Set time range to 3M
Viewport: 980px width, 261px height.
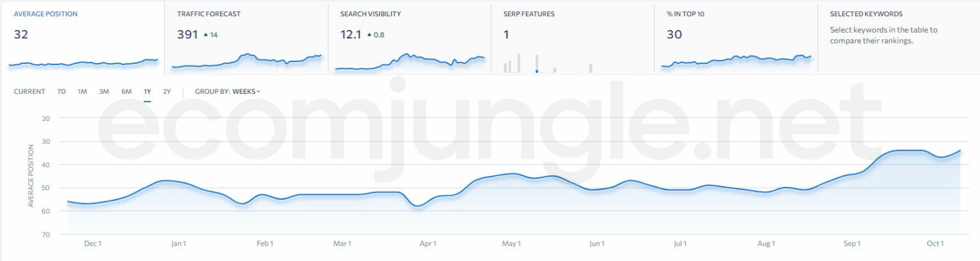coord(104,92)
